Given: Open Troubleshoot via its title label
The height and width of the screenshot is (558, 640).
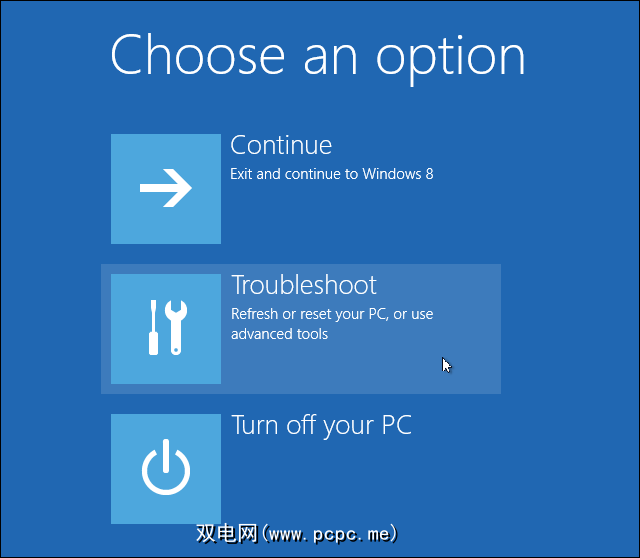Looking at the screenshot, I should [304, 285].
